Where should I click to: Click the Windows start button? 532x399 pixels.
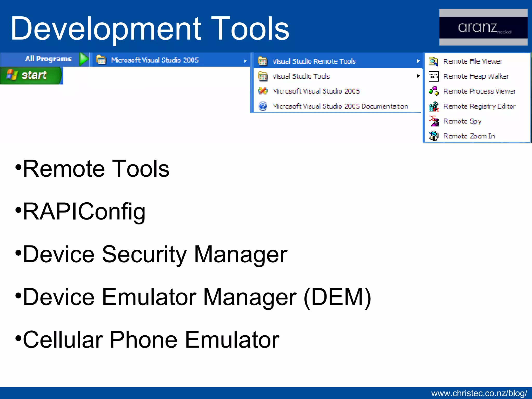(31, 75)
